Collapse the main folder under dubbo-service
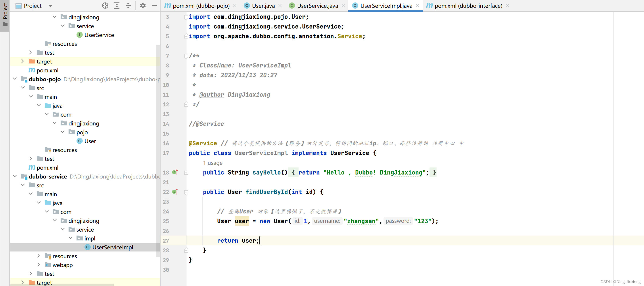 point(31,194)
